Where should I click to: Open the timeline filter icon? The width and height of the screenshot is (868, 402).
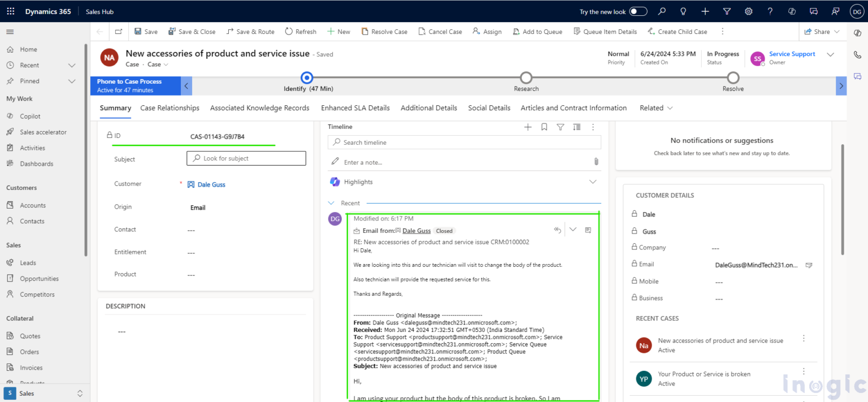click(x=560, y=127)
